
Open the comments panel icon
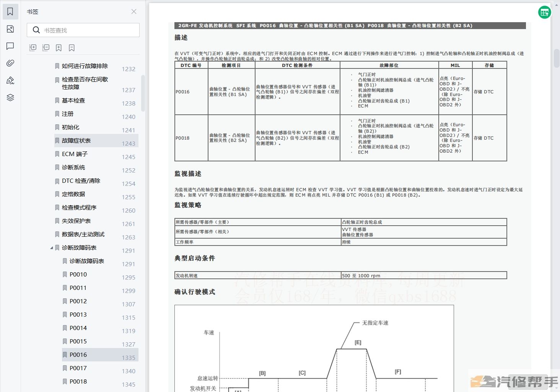(10, 46)
